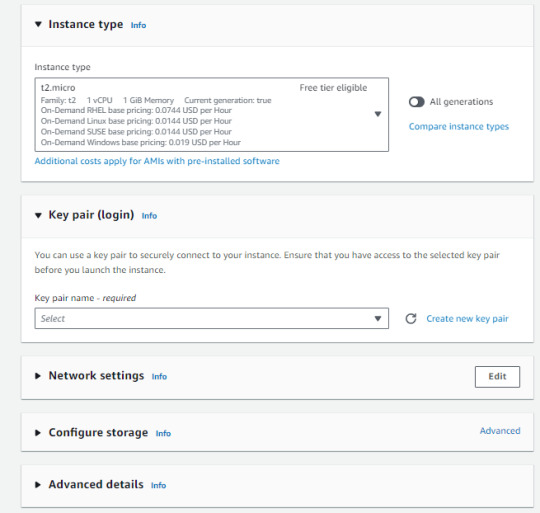Open the Create new key pair link
This screenshot has width=540, height=513.
[x=467, y=319]
